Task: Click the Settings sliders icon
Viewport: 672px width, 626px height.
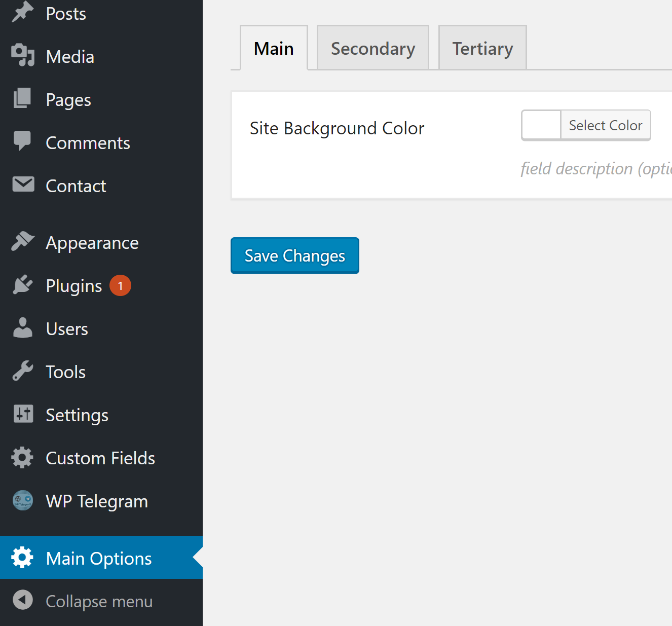Action: pyautogui.click(x=23, y=414)
